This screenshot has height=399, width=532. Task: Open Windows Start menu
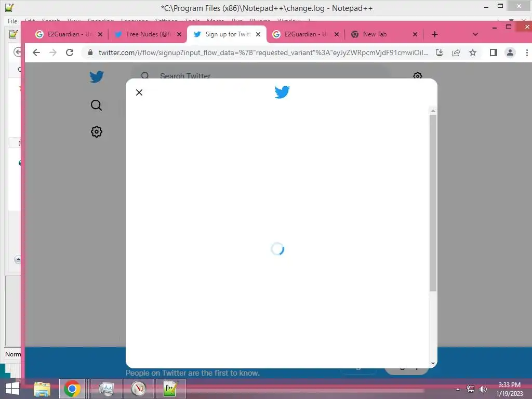(x=12, y=389)
